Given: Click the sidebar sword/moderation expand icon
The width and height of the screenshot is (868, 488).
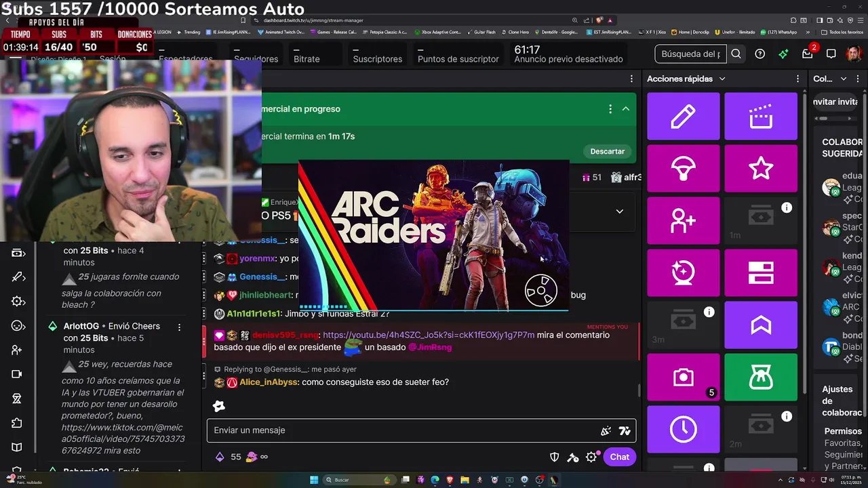Looking at the screenshot, I should pos(18,277).
